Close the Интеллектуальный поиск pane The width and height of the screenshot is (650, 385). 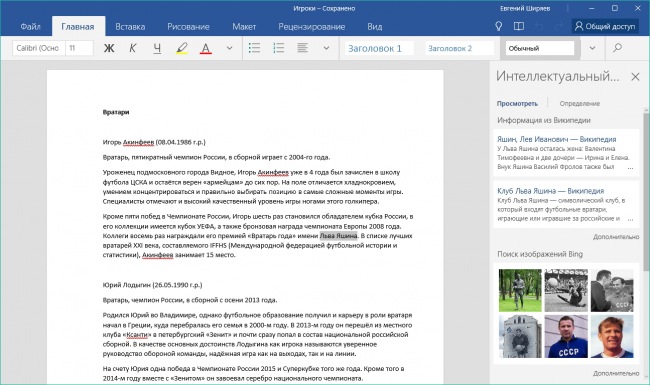pos(635,77)
